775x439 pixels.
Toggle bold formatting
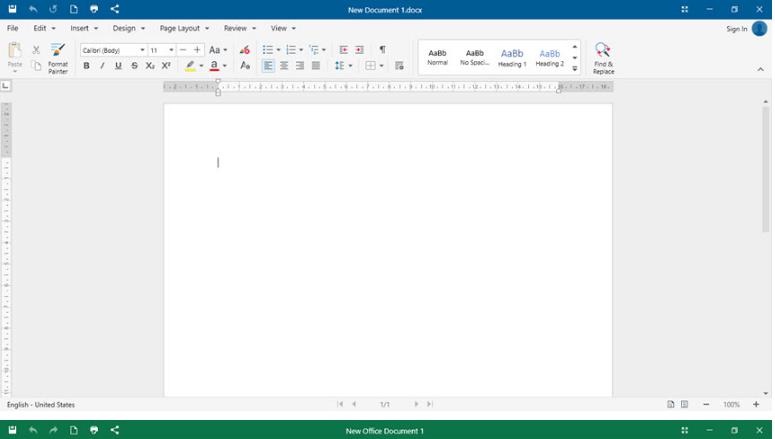click(x=86, y=66)
